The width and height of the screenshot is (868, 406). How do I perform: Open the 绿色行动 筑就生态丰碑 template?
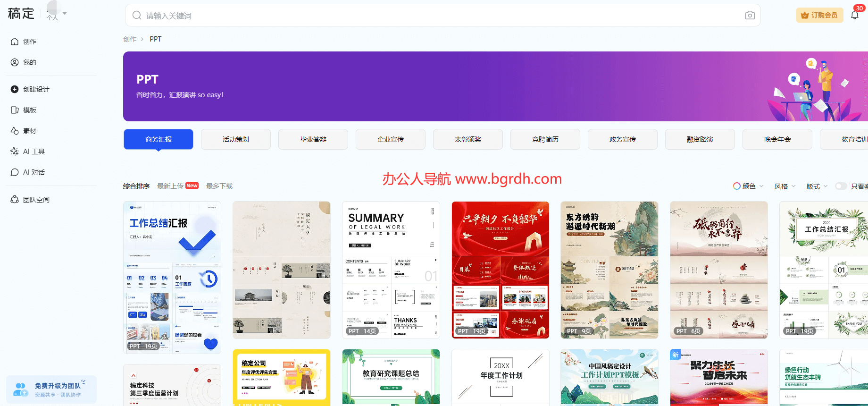click(824, 378)
